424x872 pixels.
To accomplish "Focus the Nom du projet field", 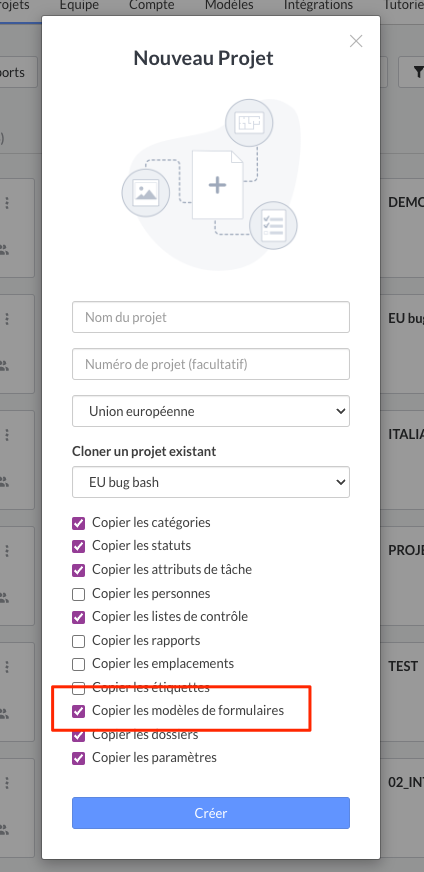I will click(211, 318).
